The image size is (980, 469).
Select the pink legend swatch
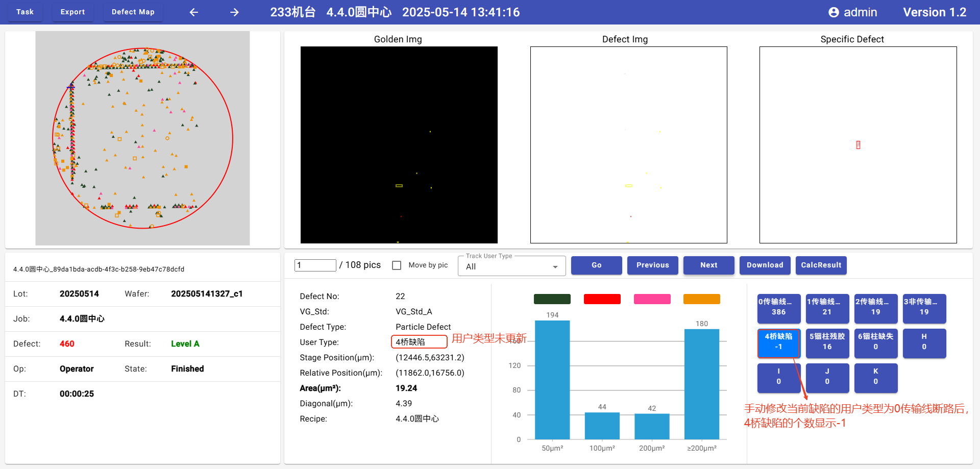coord(652,299)
